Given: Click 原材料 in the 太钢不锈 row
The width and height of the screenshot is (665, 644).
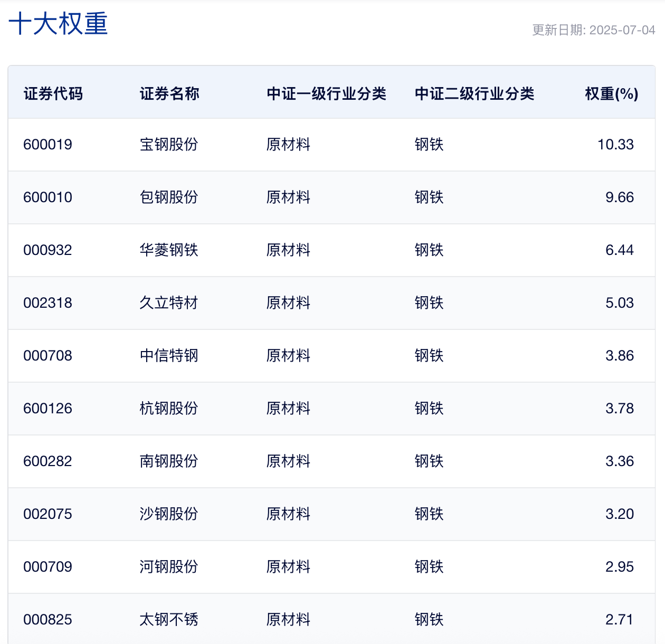Looking at the screenshot, I should pos(288,620).
